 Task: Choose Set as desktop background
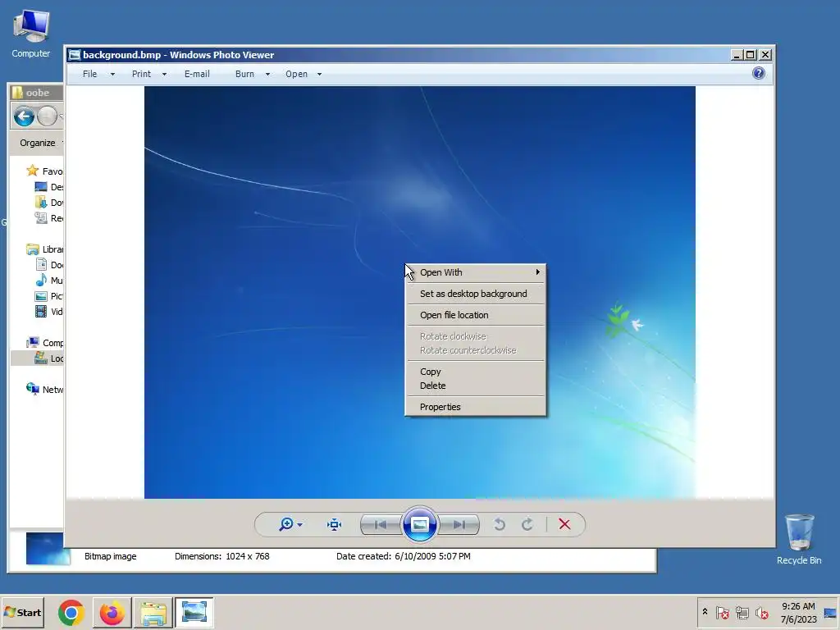coord(476,294)
